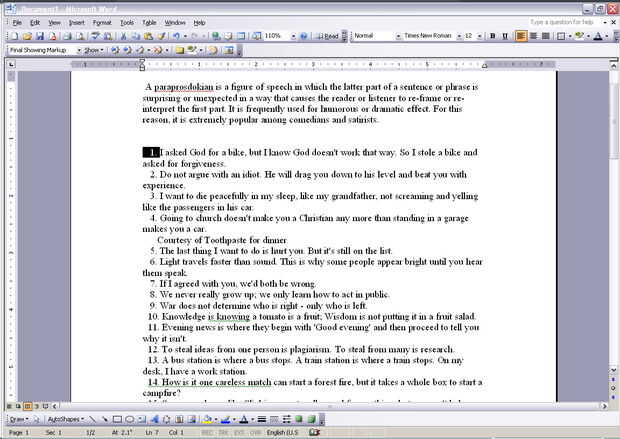Toggle Center alignment button
Viewport: 620px width, 439px height.
tap(533, 36)
